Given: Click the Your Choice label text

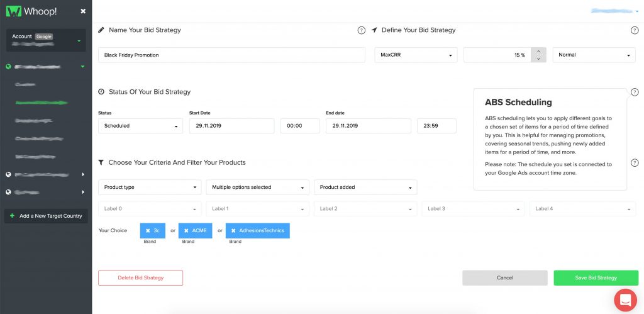Looking at the screenshot, I should point(113,230).
